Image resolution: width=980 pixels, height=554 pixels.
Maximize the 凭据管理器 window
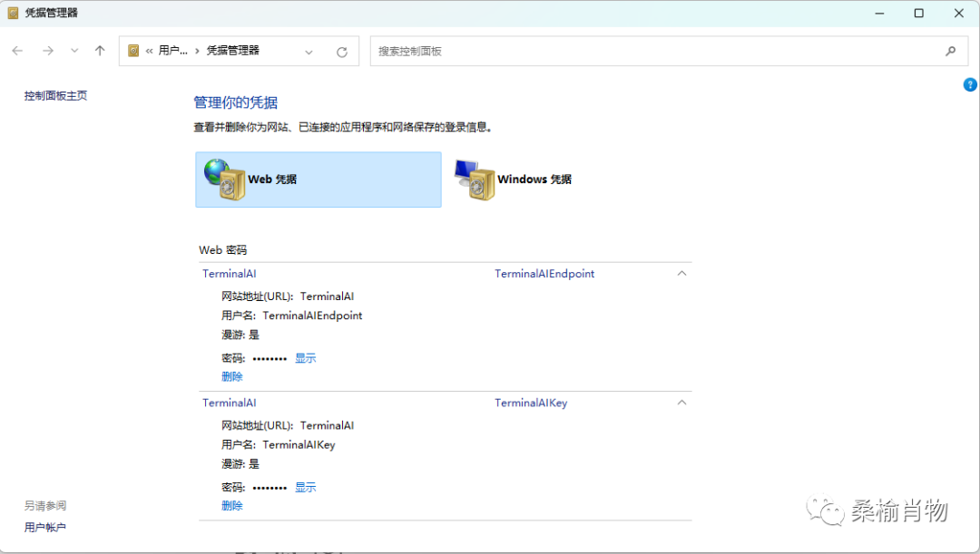point(918,13)
